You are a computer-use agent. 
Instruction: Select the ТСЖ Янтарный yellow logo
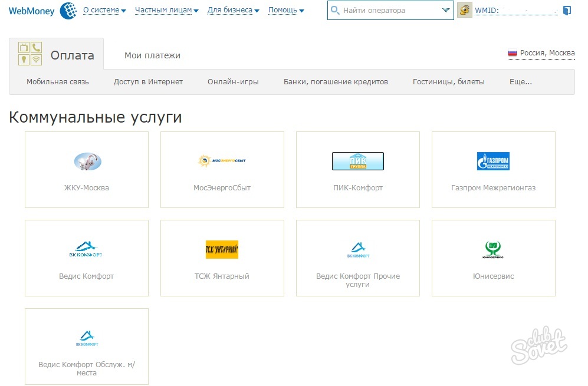click(222, 249)
